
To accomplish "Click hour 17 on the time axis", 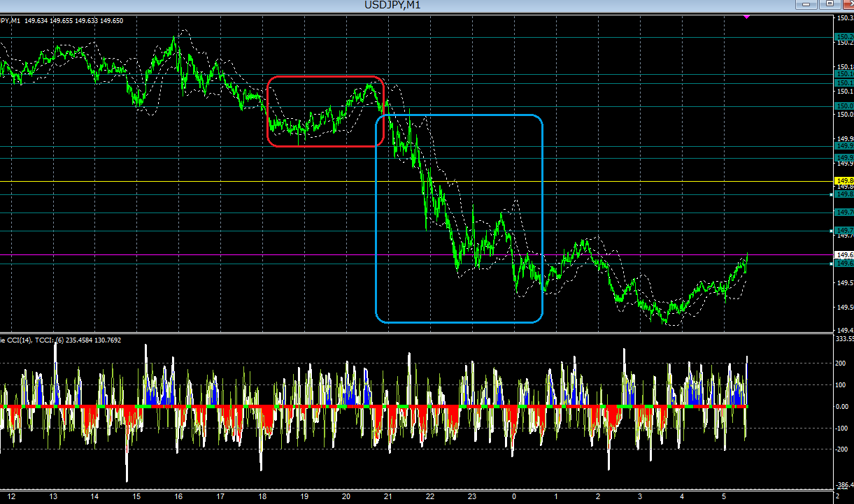I will pos(221,497).
